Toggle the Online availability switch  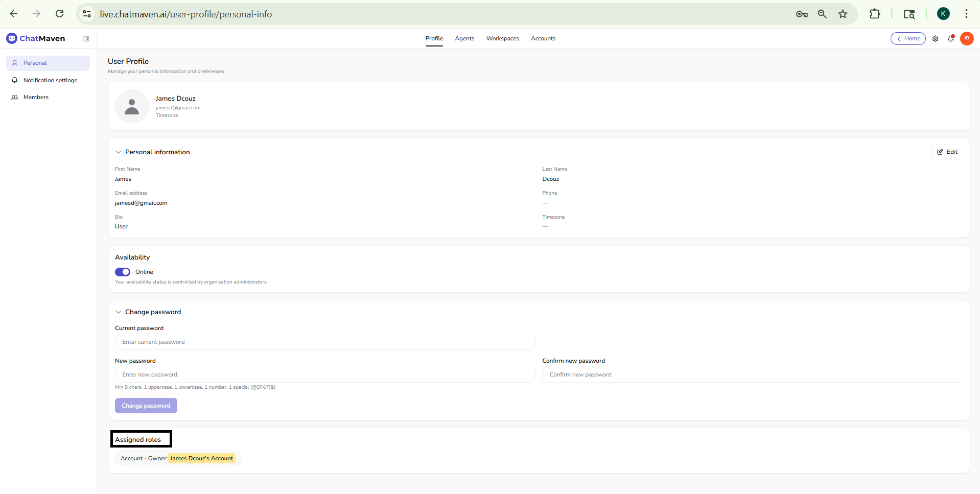pyautogui.click(x=122, y=272)
